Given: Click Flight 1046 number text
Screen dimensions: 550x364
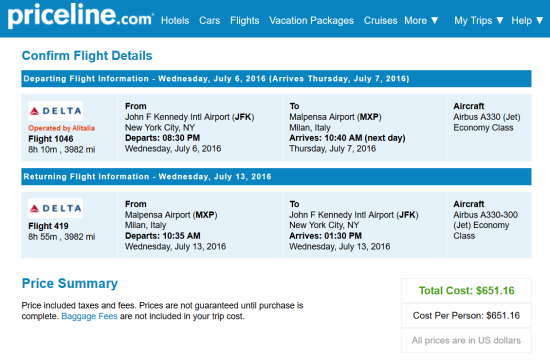Looking at the screenshot, I should pyautogui.click(x=51, y=139).
